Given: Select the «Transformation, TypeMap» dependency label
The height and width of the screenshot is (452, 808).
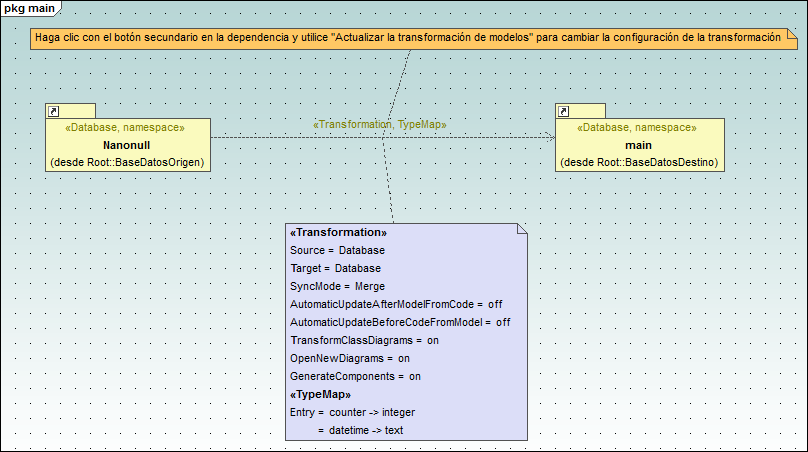Looking at the screenshot, I should pyautogui.click(x=380, y=124).
